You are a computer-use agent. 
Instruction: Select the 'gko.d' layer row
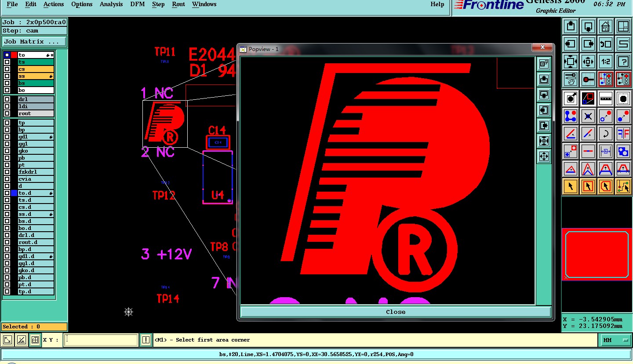point(36,270)
